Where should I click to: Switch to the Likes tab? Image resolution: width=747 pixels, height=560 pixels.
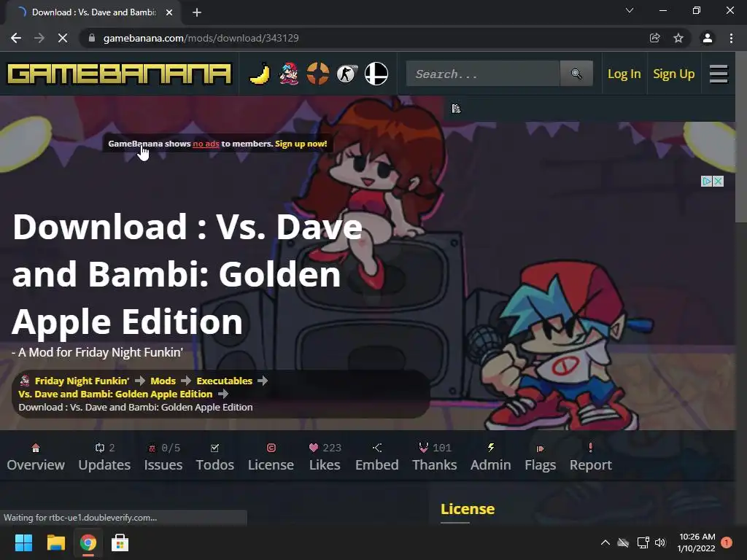pos(325,456)
